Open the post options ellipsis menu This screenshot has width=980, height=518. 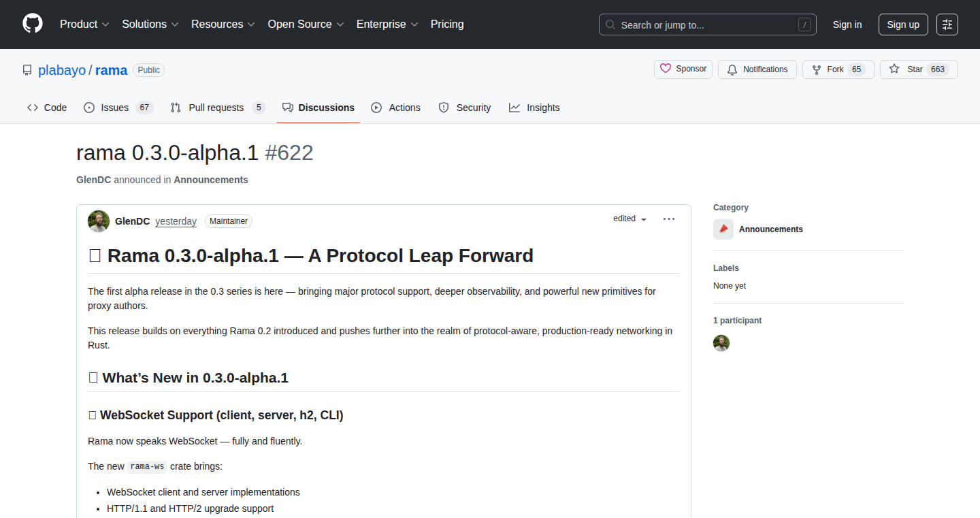[669, 219]
